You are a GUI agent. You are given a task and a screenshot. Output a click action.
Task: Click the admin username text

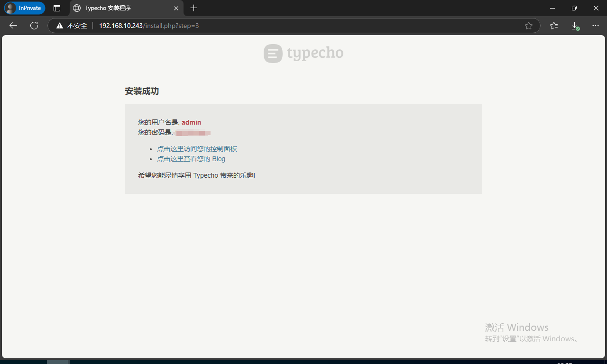tap(191, 122)
